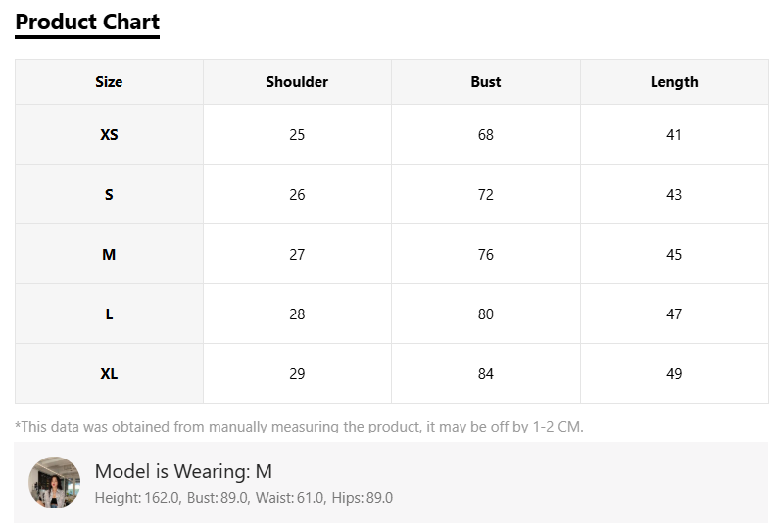Click bust value 72 for size S
The width and height of the screenshot is (777, 532).
(x=486, y=195)
